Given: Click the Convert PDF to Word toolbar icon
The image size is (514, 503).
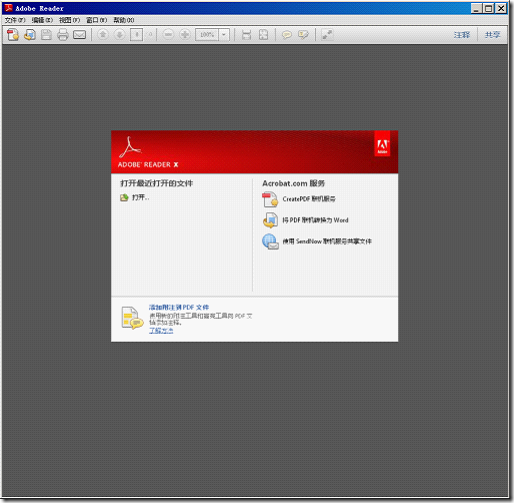Looking at the screenshot, I should tap(30, 35).
